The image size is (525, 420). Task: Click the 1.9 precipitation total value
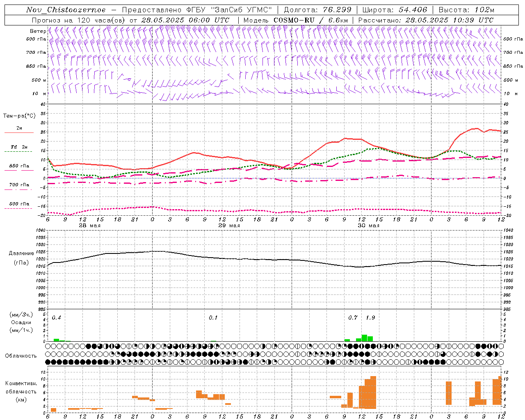(x=370, y=318)
